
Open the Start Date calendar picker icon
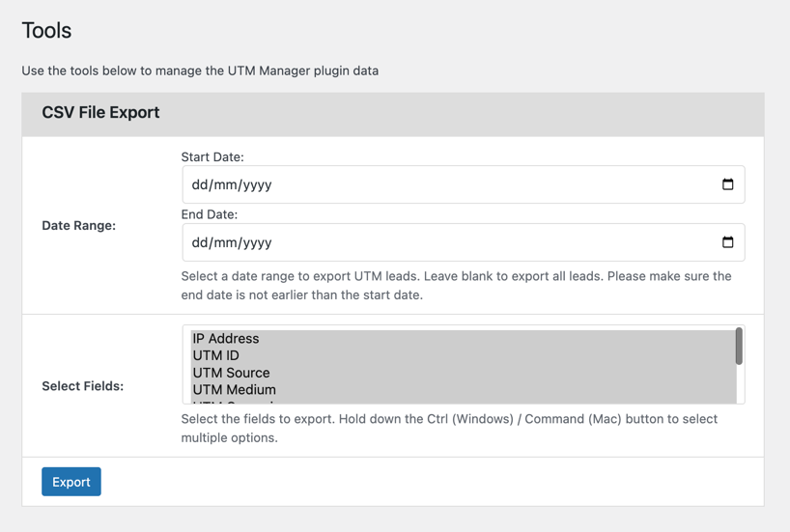727,184
